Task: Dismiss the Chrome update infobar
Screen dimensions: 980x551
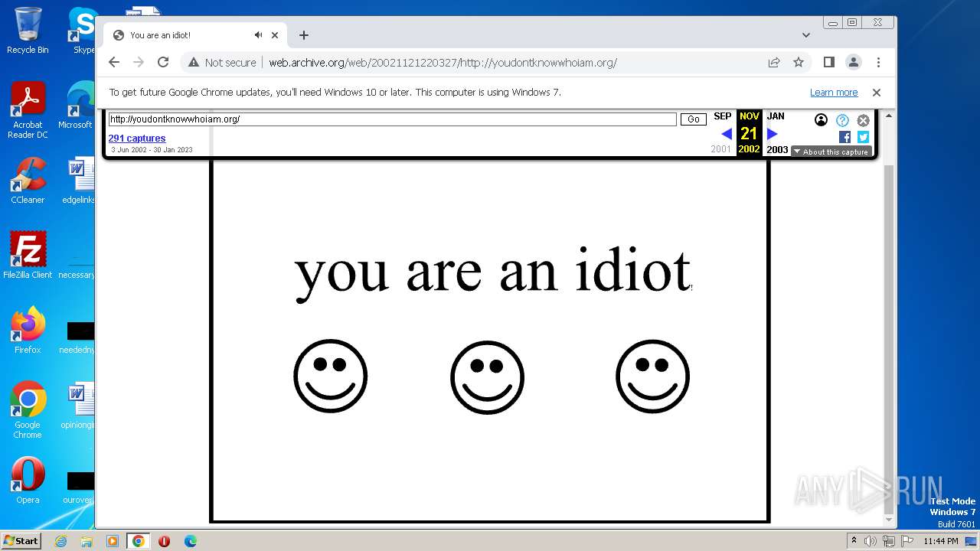Action: pos(877,93)
